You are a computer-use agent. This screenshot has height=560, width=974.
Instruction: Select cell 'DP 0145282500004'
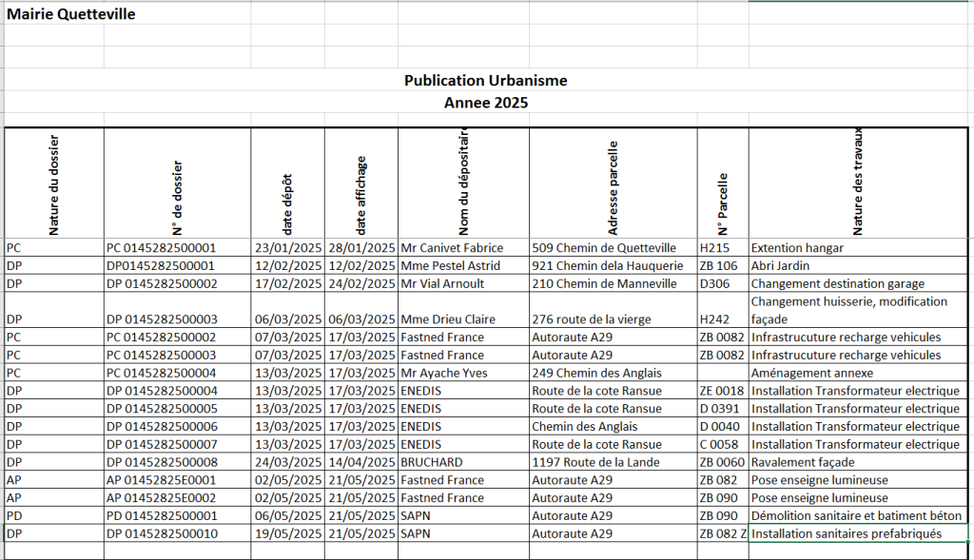click(178, 391)
